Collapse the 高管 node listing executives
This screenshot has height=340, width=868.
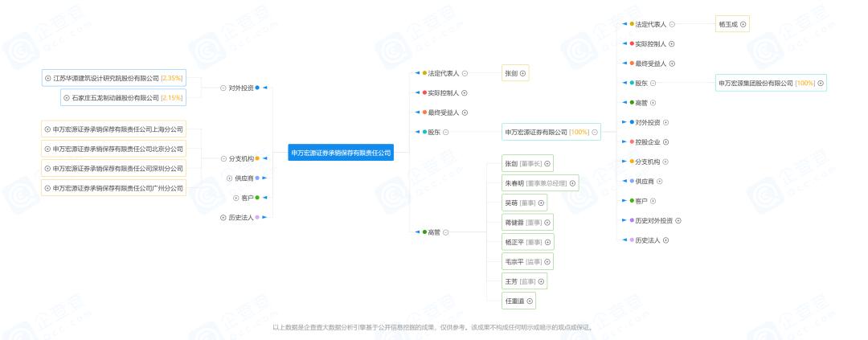[x=445, y=232]
